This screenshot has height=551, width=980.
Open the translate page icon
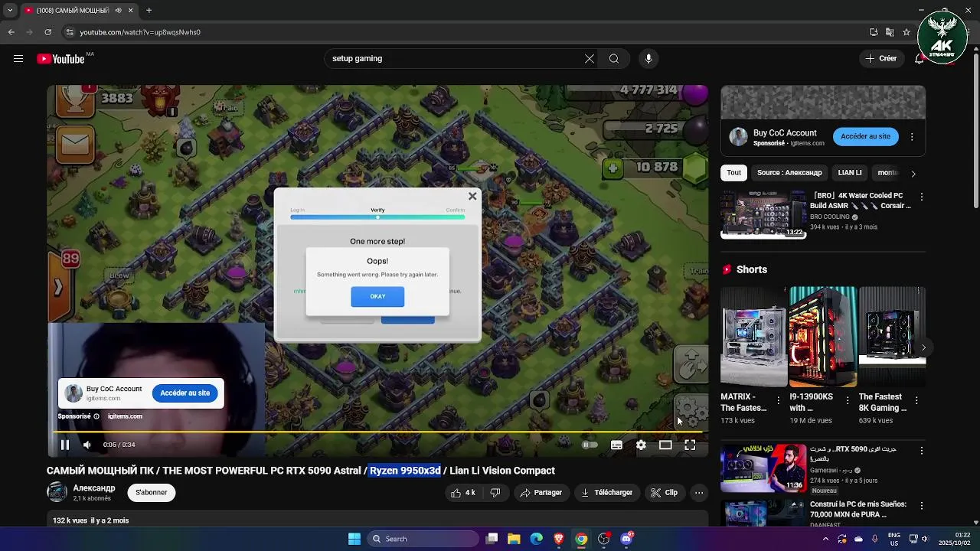[890, 32]
